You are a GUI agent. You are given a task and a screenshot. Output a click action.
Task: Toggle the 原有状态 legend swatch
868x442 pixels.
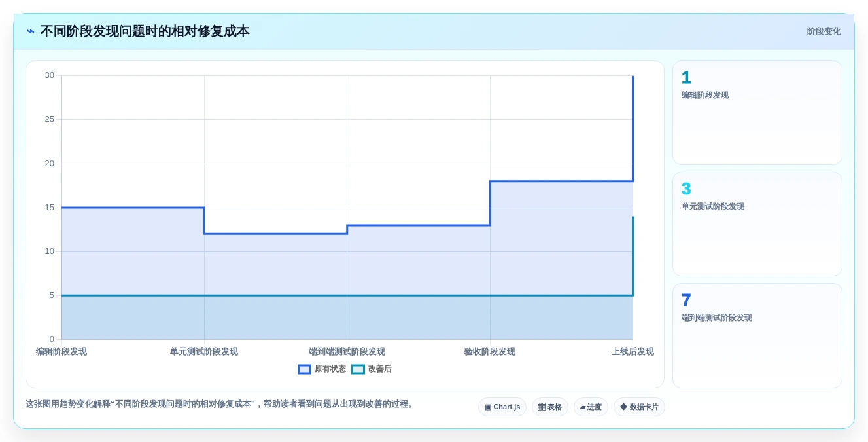tap(305, 369)
